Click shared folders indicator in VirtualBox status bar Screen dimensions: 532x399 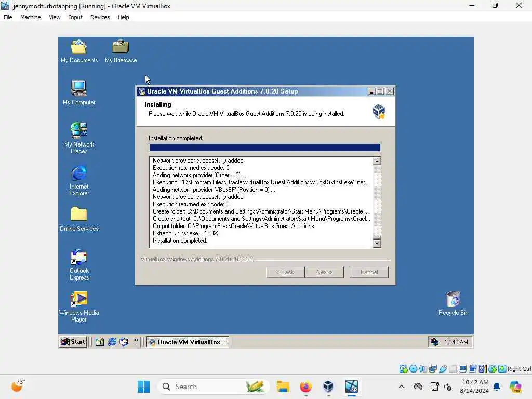coord(453,369)
